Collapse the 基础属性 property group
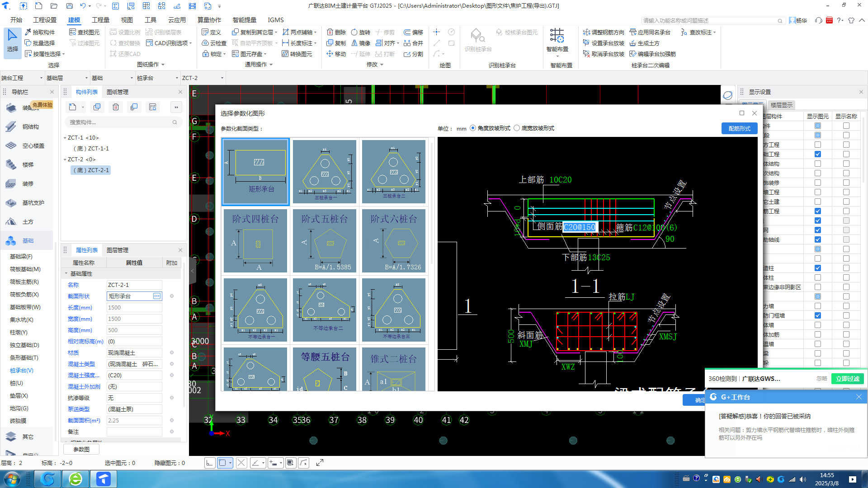This screenshot has height=488, width=868. tap(66, 273)
